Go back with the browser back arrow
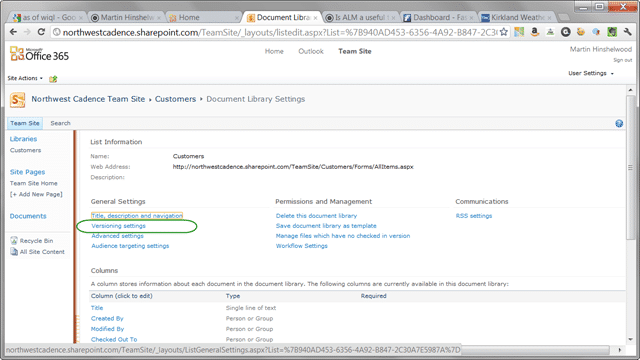This screenshot has height=360, width=640. coord(13,32)
